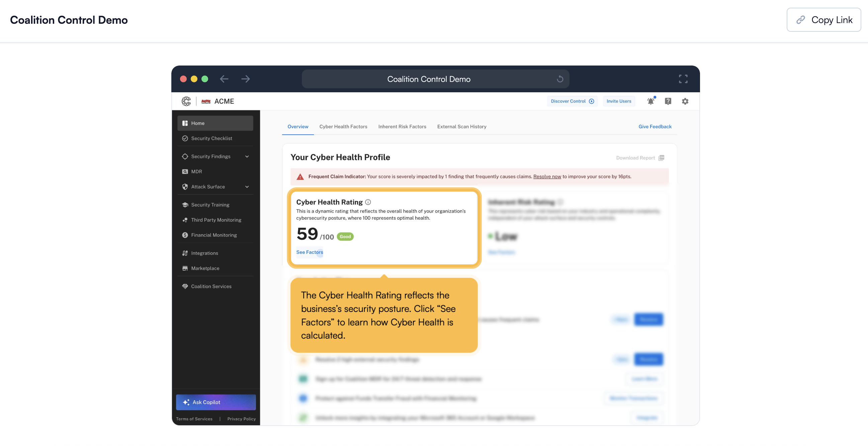Open the settings gear icon
Image resolution: width=868 pixels, height=446 pixels.
pyautogui.click(x=685, y=101)
